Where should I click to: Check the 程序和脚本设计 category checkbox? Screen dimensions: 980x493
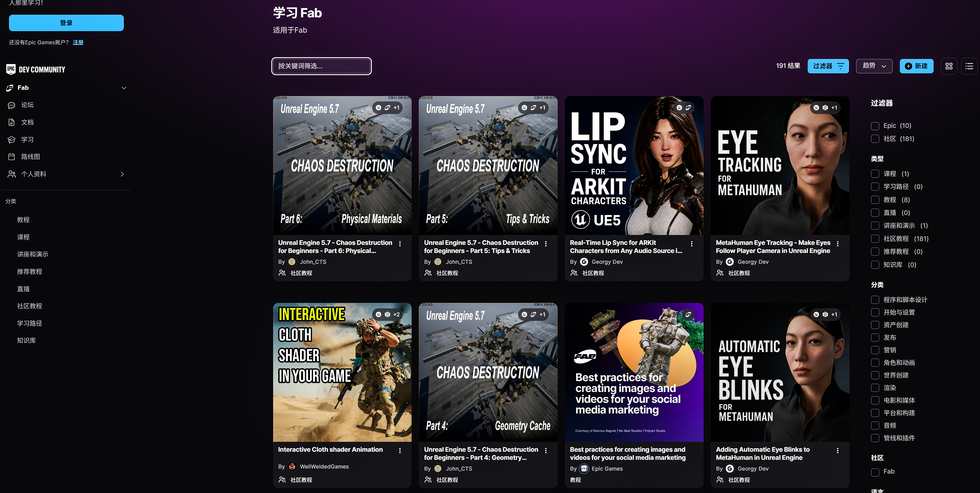pyautogui.click(x=875, y=300)
